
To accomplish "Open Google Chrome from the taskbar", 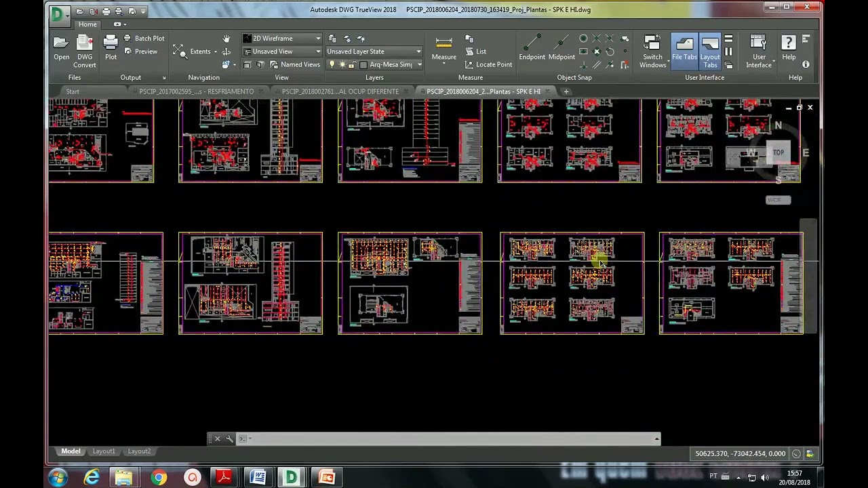I will coord(158,478).
